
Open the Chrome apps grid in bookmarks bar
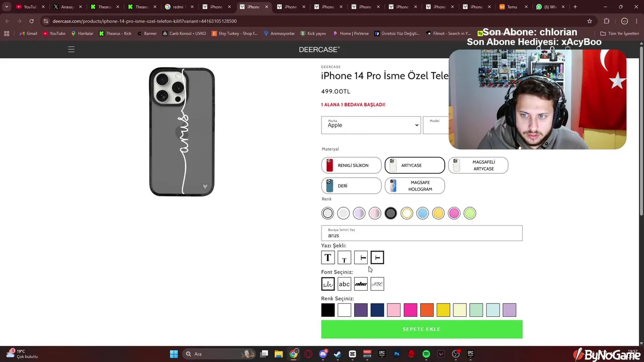[7, 33]
